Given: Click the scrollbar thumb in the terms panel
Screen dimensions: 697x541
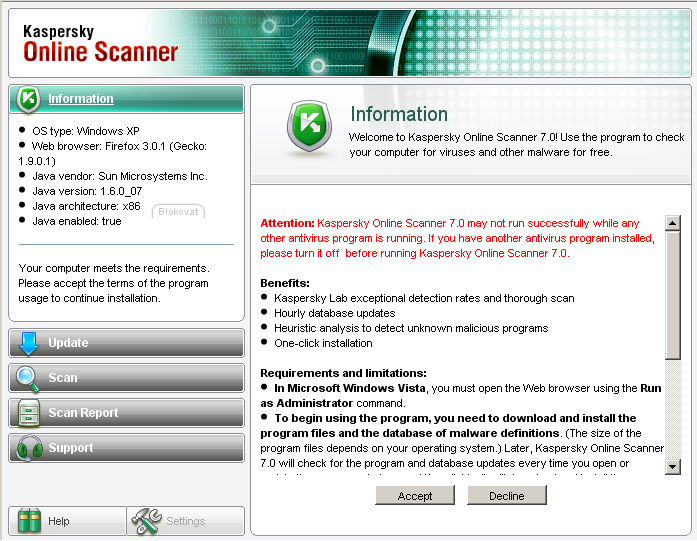Looking at the screenshot, I should point(673,295).
